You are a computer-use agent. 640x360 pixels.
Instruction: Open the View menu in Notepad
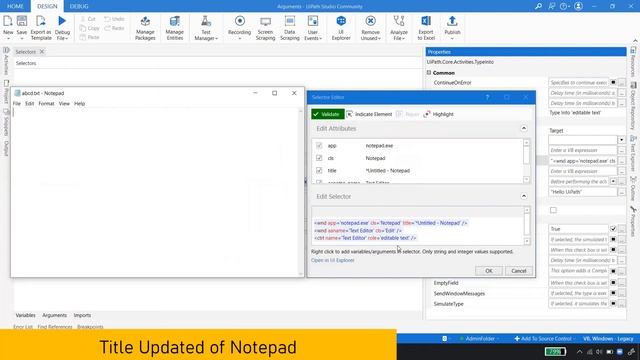pos(64,104)
